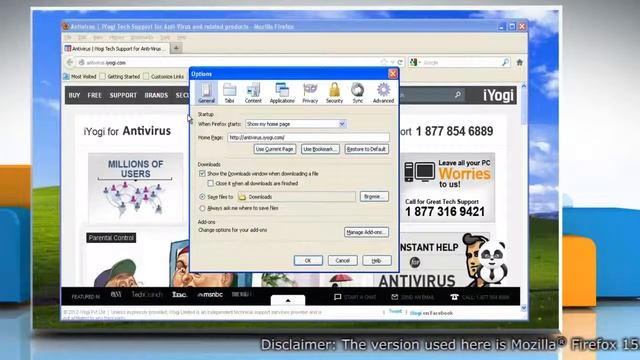Open the address bar history dropdown arrow
640x360 pixels.
tap(392, 62)
